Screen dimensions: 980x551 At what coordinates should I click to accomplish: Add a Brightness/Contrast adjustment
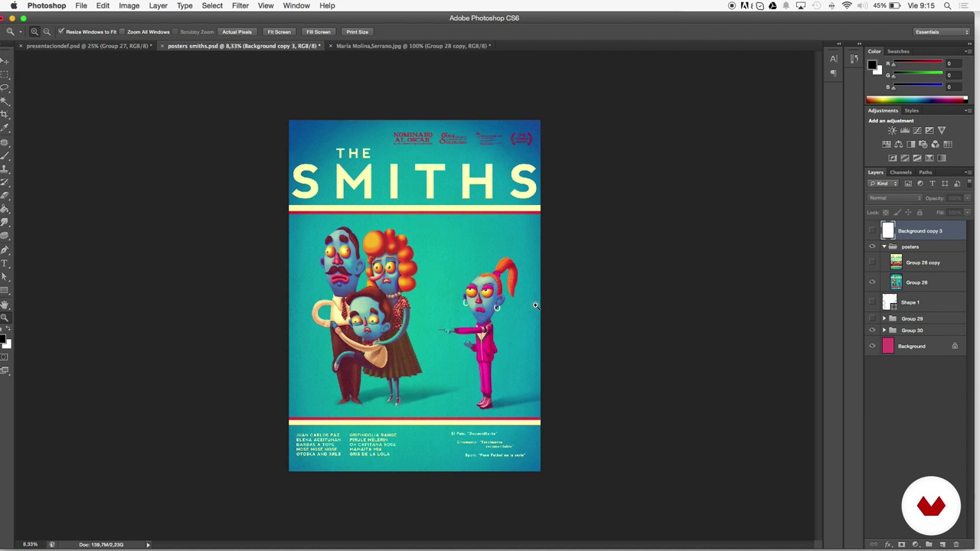point(892,130)
